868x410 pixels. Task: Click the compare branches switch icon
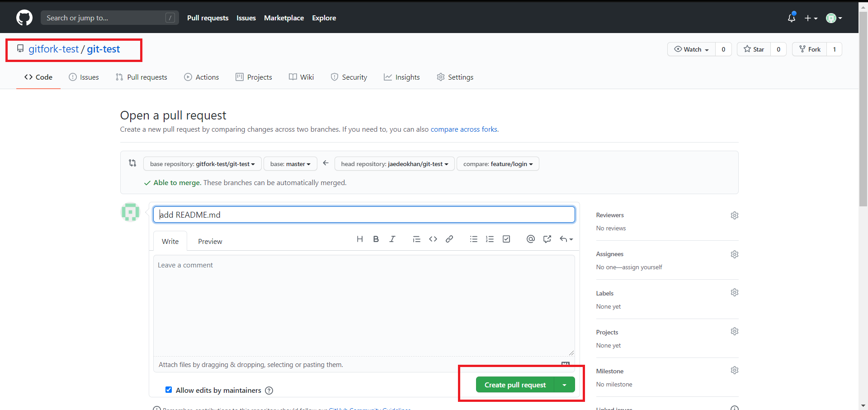tap(132, 163)
